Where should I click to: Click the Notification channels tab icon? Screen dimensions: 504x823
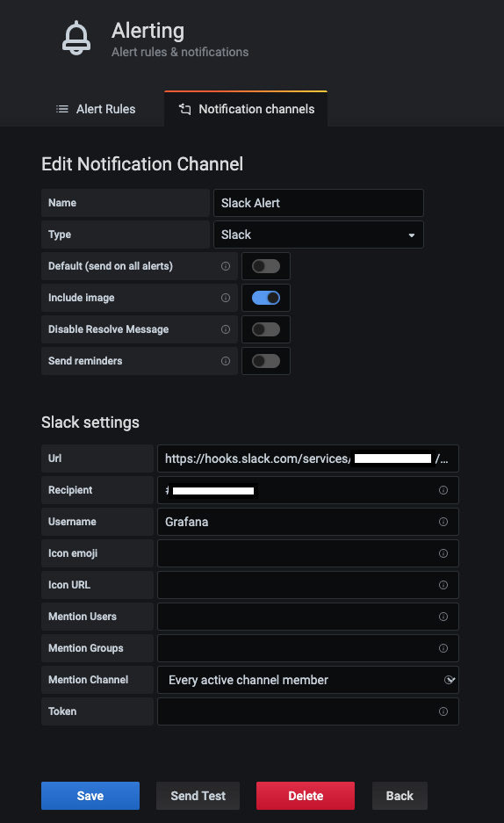(184, 109)
